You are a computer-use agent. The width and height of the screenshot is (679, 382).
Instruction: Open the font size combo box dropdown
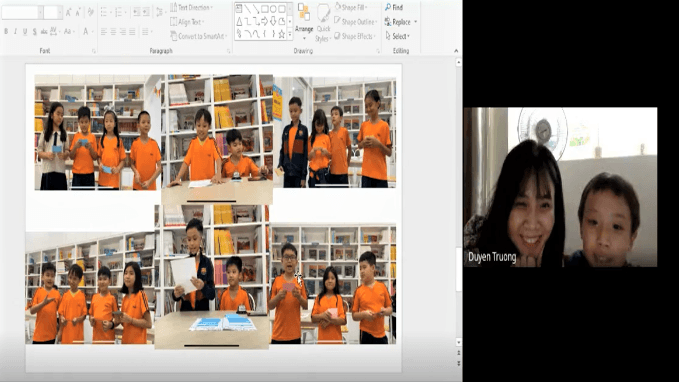(x=60, y=12)
